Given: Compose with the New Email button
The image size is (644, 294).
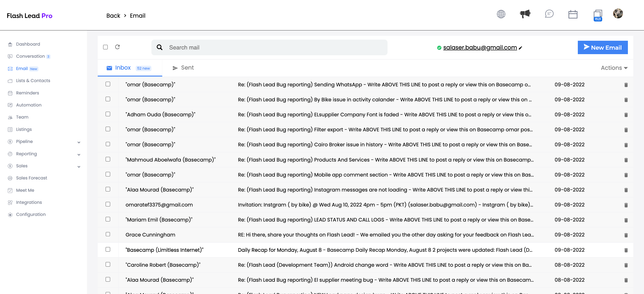Looking at the screenshot, I should pos(602,47).
